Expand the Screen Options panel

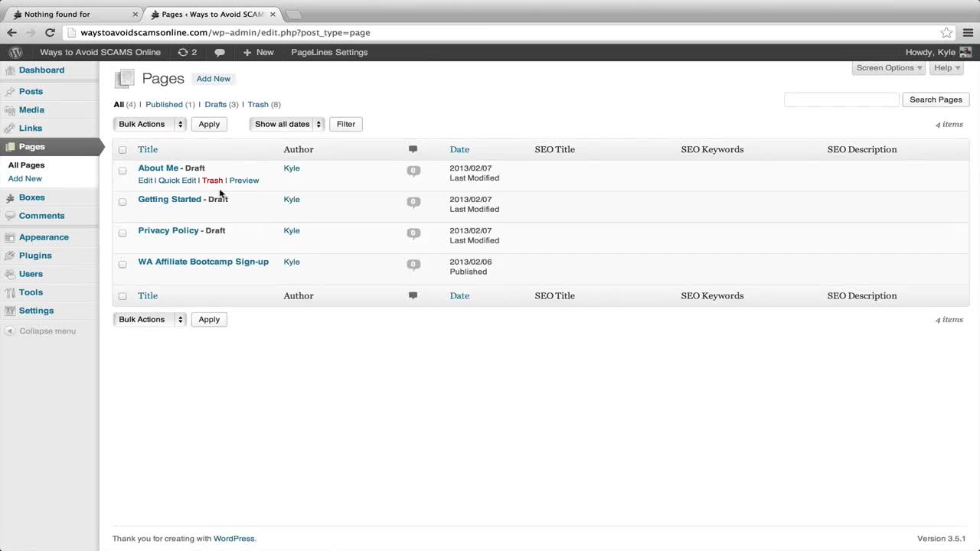tap(889, 68)
